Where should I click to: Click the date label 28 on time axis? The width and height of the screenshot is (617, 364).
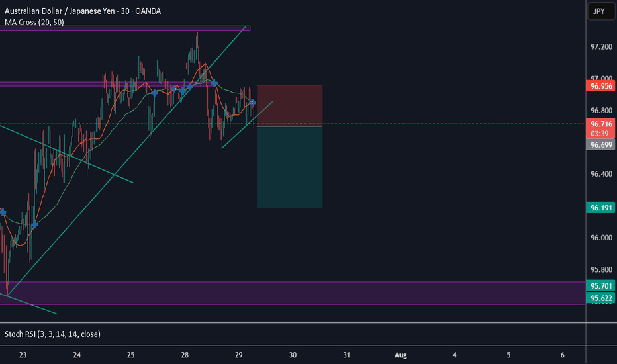[x=185, y=355]
